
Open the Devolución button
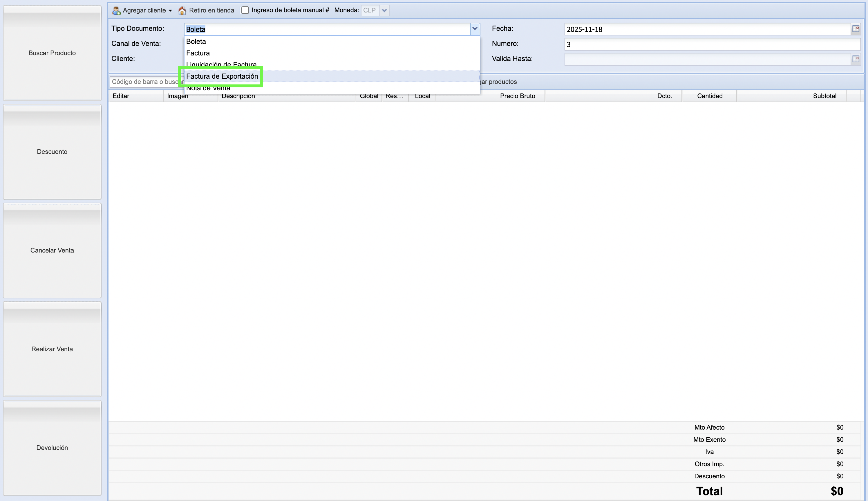(x=52, y=448)
